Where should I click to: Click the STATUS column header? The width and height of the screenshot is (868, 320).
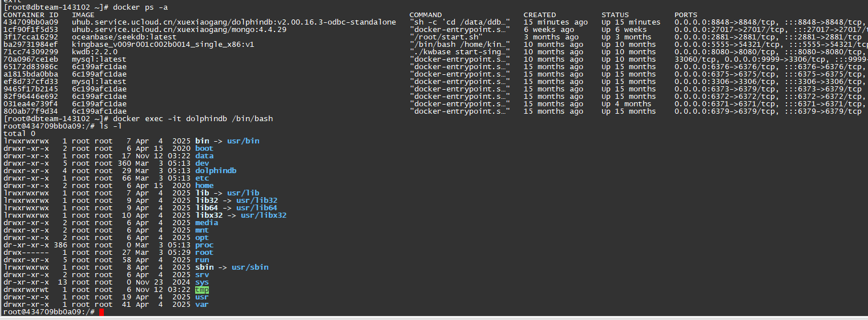(x=615, y=14)
